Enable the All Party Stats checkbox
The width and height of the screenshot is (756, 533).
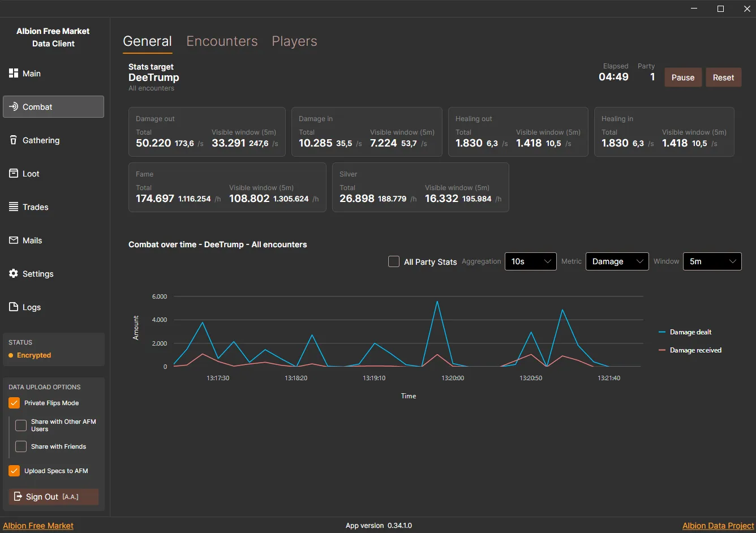pyautogui.click(x=394, y=261)
